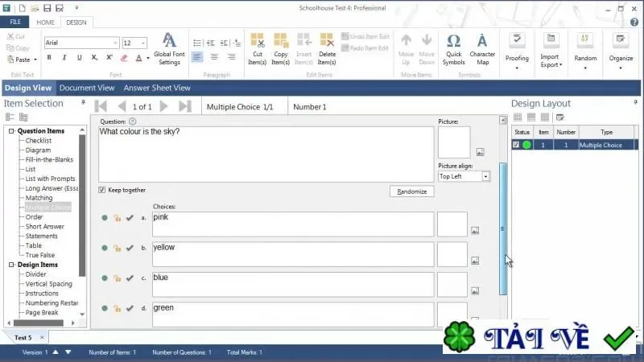Open Proofing dropdown
Image resolution: width=644 pixels, height=362 pixels.
[x=517, y=51]
